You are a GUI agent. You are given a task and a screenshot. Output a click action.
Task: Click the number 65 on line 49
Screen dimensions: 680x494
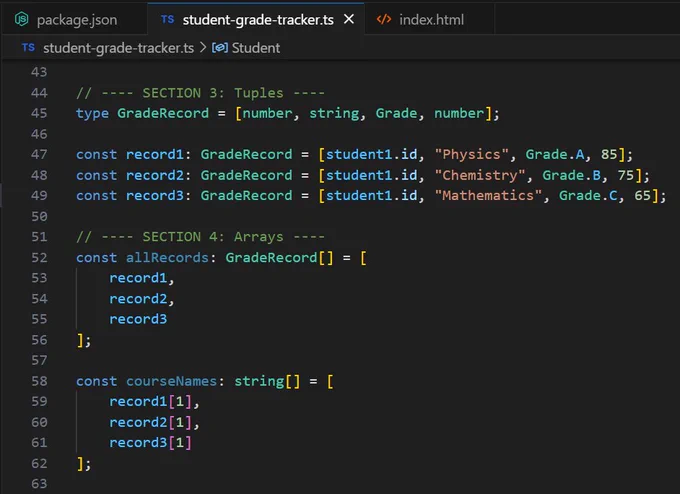tap(643, 196)
